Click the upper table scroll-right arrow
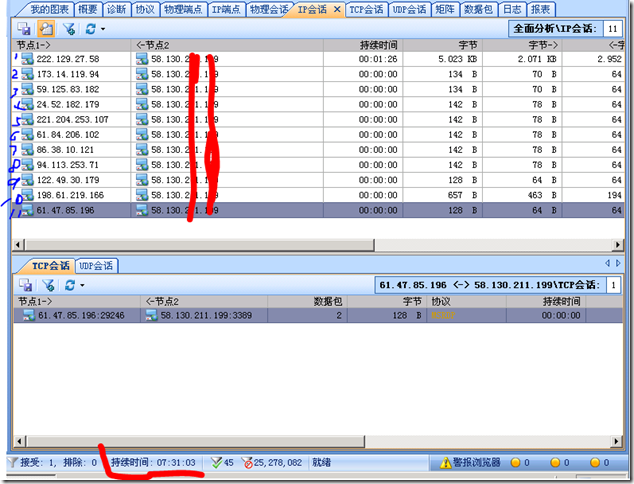 617,245
